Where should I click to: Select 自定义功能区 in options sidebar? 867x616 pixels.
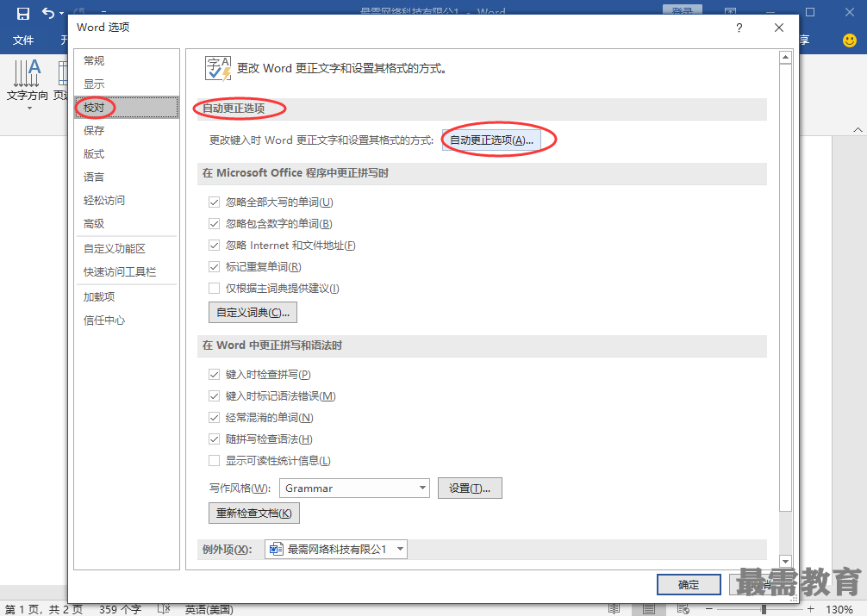point(127,249)
